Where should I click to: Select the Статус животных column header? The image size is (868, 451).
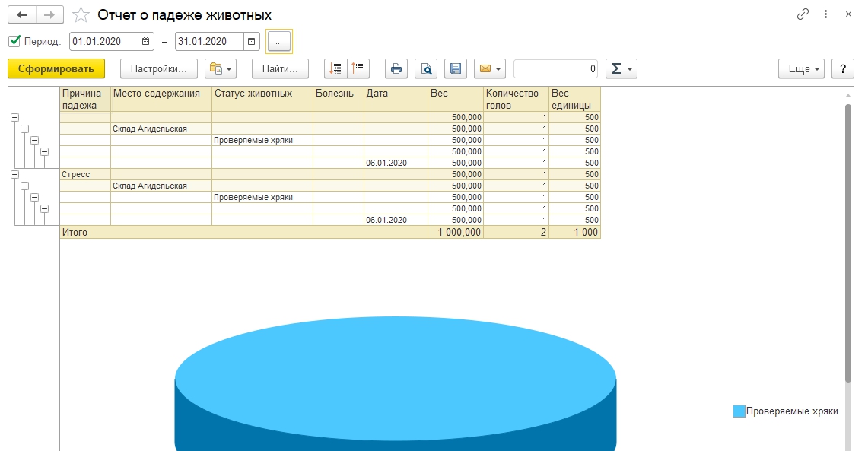(262, 99)
